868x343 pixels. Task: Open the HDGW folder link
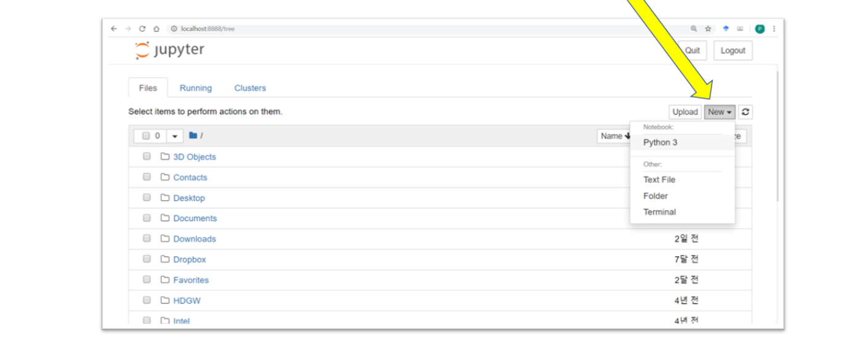(x=187, y=301)
